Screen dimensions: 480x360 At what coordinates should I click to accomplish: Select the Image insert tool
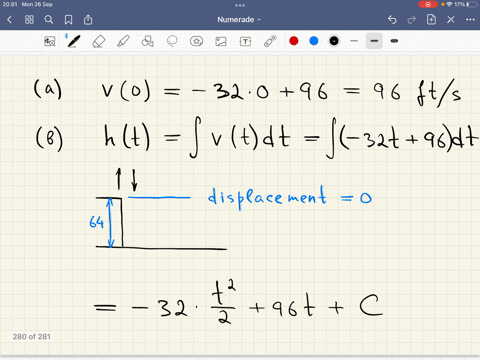coord(221,41)
